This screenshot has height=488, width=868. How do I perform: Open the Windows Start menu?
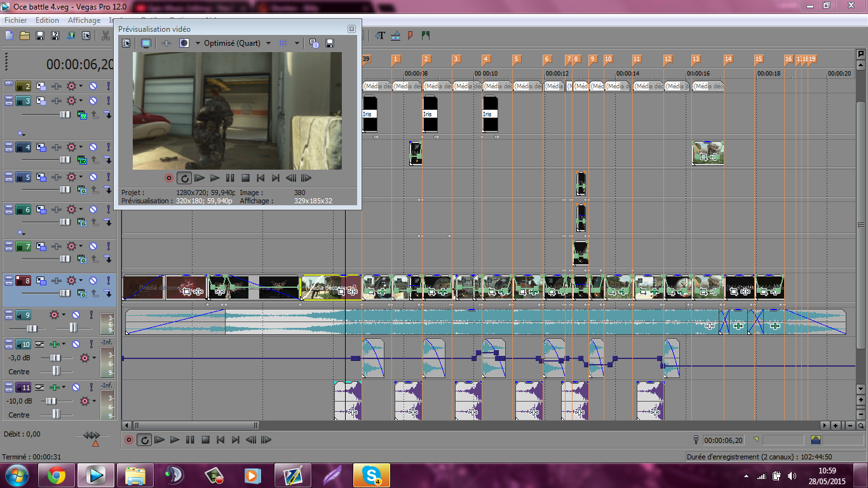click(16, 475)
